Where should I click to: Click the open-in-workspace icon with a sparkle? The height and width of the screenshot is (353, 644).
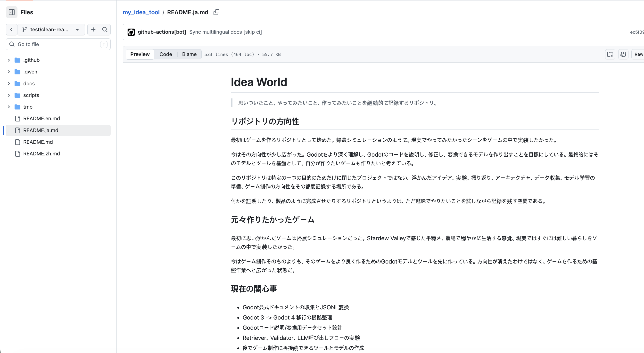(x=610, y=54)
